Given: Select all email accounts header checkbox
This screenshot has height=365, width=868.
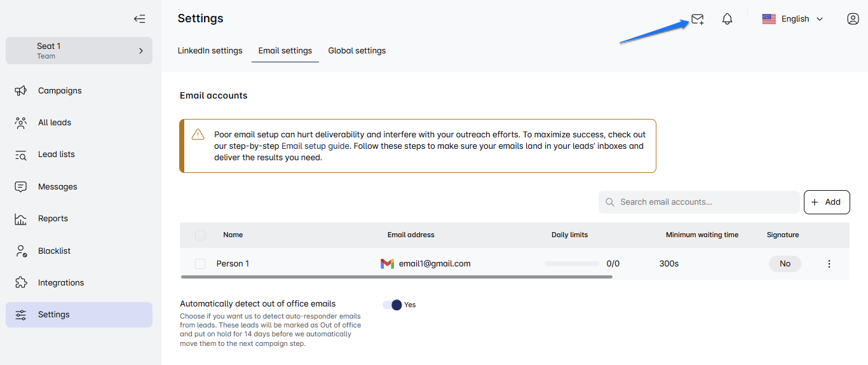Looking at the screenshot, I should (x=200, y=235).
